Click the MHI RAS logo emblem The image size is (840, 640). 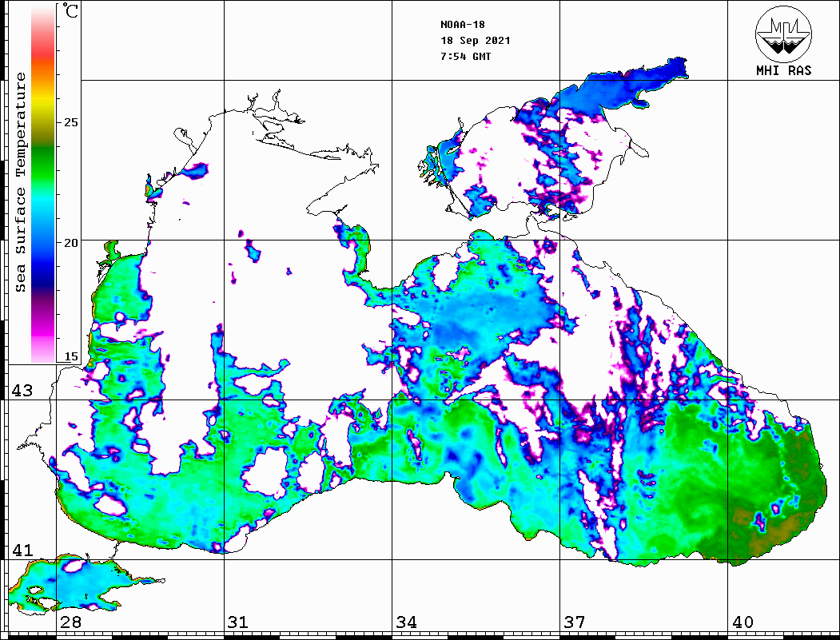point(783,34)
